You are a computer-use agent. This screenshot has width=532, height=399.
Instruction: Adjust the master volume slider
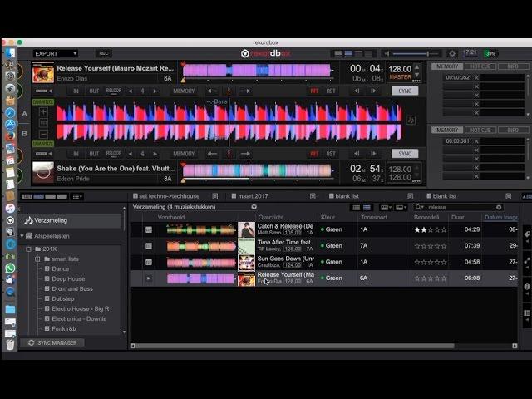pos(416,53)
